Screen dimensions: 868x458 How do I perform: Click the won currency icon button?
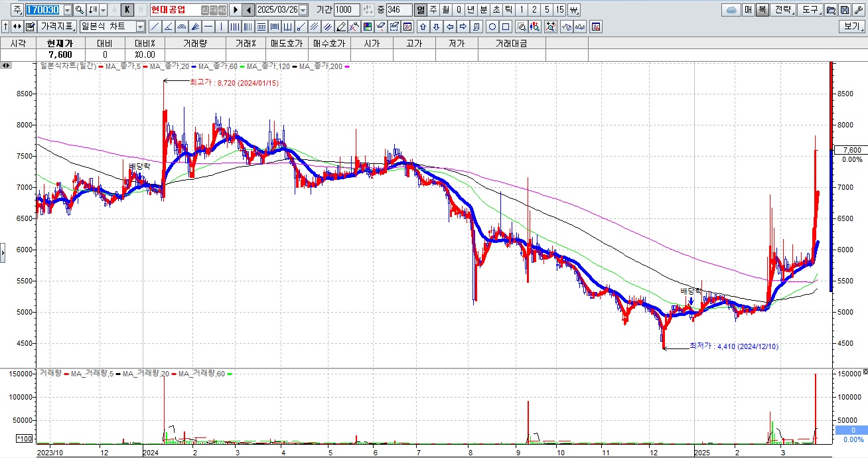[x=573, y=10]
